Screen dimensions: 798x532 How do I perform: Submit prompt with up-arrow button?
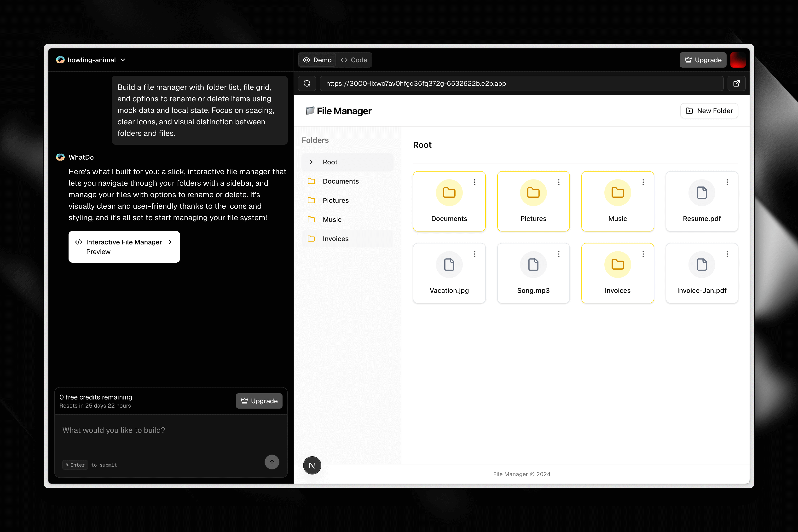click(272, 462)
